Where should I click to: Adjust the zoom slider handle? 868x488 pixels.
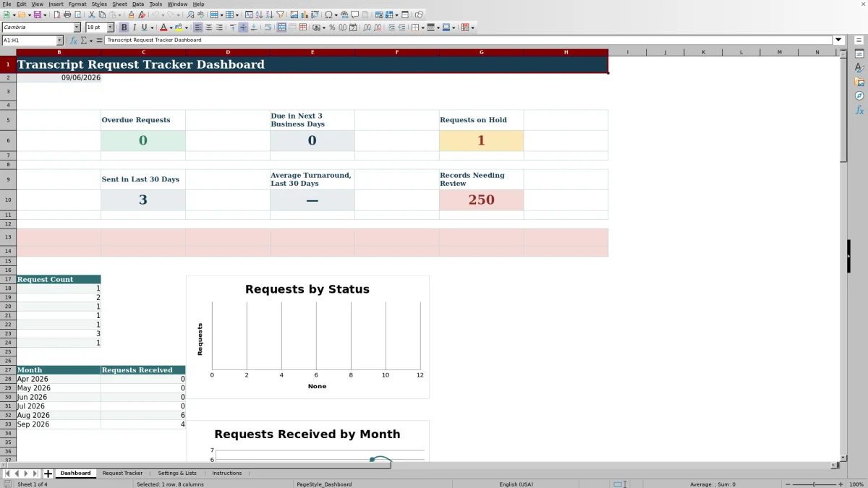[814, 484]
